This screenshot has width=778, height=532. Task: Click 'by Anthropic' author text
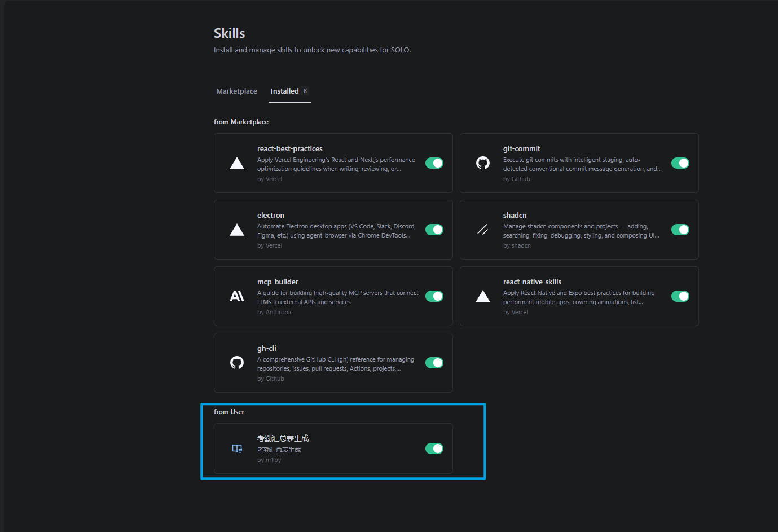click(x=275, y=312)
